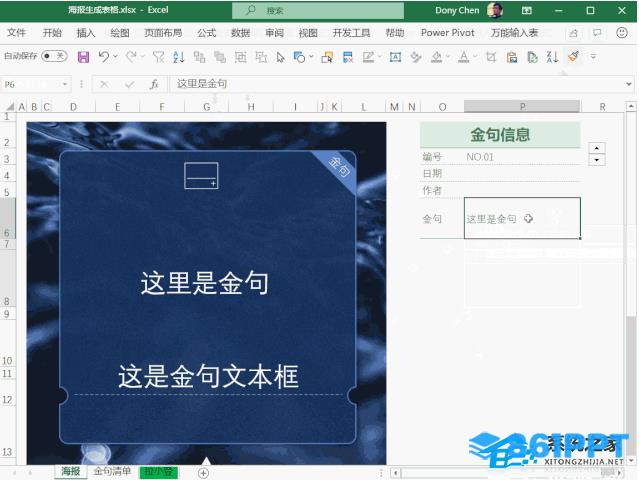This screenshot has height=480, width=639.
Task: Open the 页面布局 ribbon tab
Action: coord(163,33)
